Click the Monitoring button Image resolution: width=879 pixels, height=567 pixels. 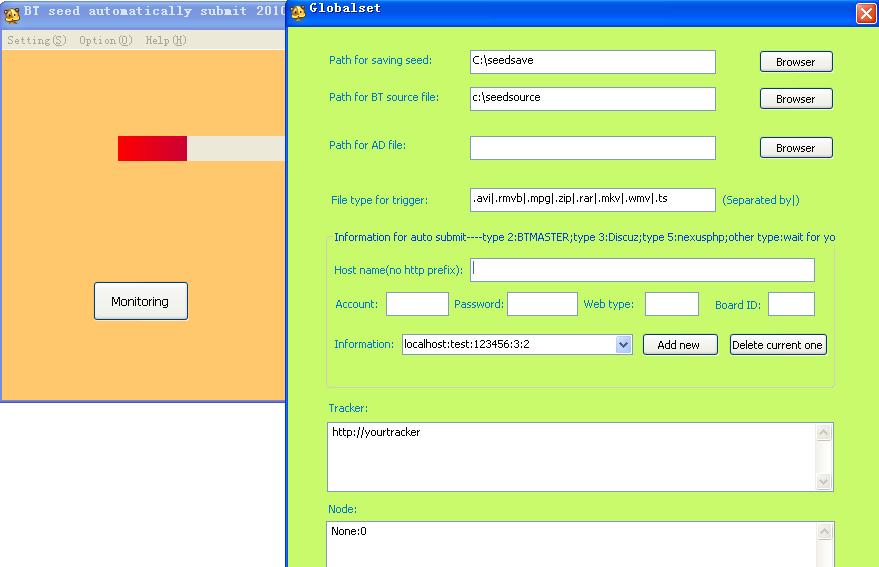(141, 301)
